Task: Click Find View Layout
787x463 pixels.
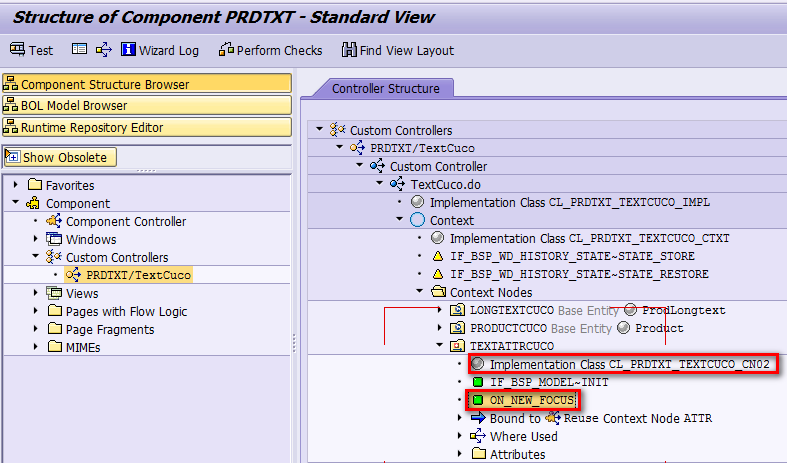Action: (x=398, y=50)
